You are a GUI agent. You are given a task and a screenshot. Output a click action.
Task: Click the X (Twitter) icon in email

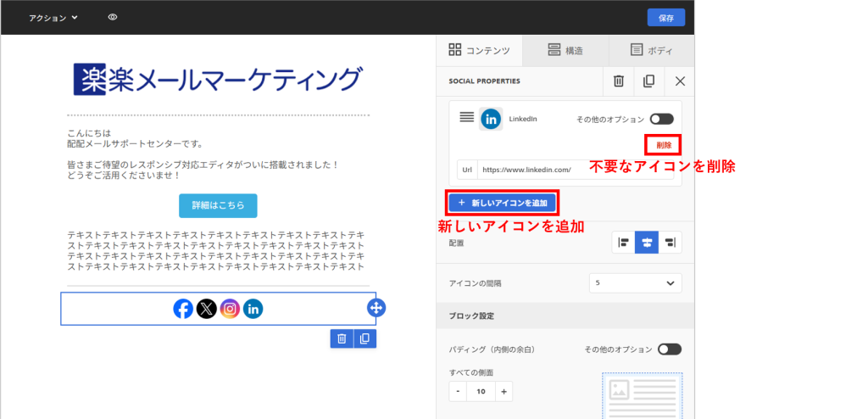coord(207,309)
